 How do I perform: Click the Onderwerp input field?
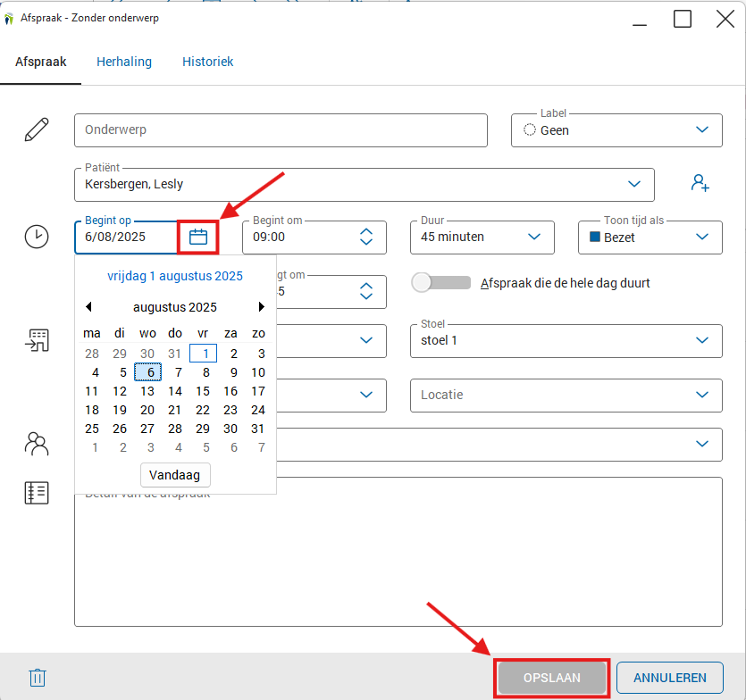coord(281,130)
